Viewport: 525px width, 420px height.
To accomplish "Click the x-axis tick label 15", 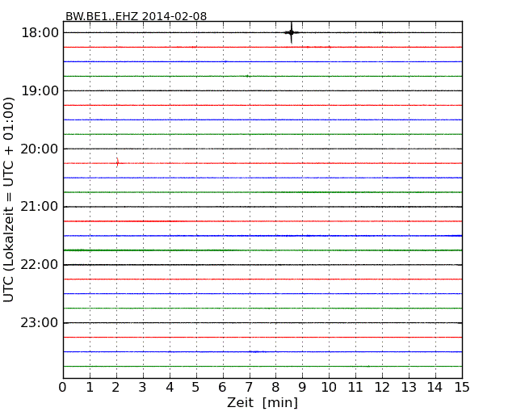I will [462, 387].
